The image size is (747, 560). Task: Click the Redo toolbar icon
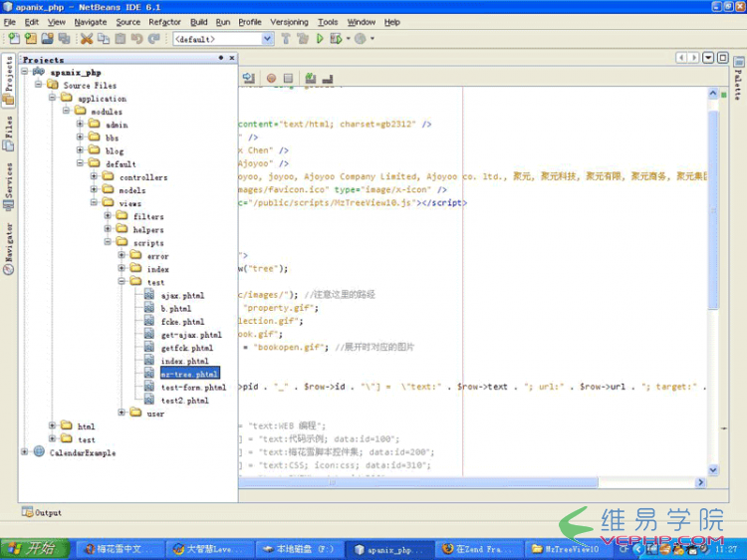coord(153,39)
